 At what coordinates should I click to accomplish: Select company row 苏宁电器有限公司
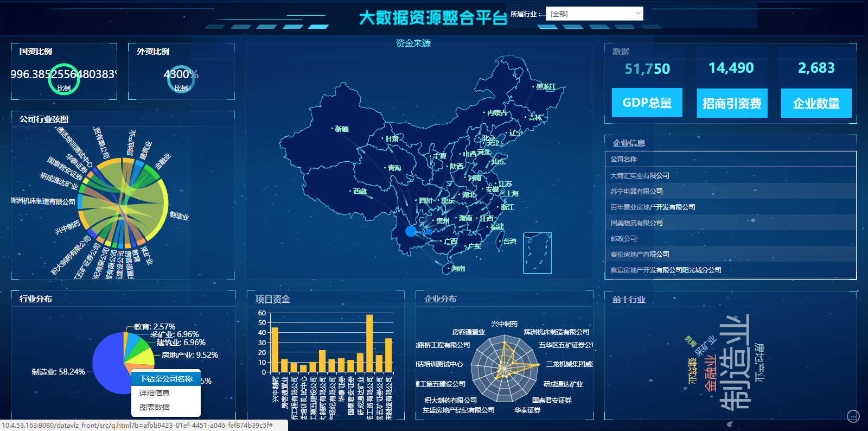click(730, 192)
